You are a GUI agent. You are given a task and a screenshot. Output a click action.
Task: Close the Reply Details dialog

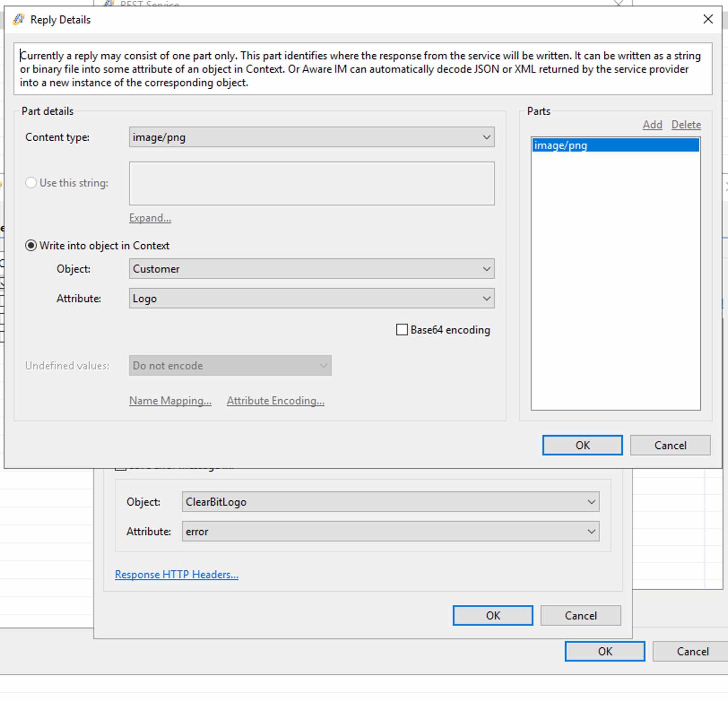[708, 19]
